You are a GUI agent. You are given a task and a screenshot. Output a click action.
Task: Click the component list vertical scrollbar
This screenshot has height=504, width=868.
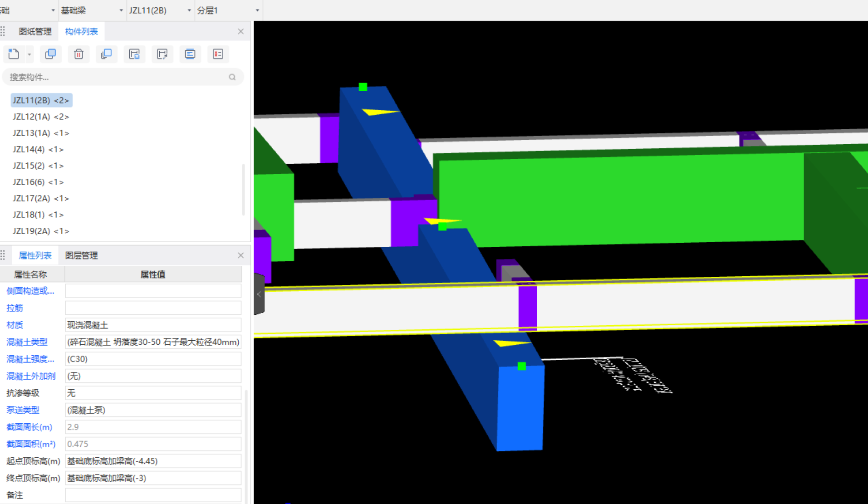244,190
